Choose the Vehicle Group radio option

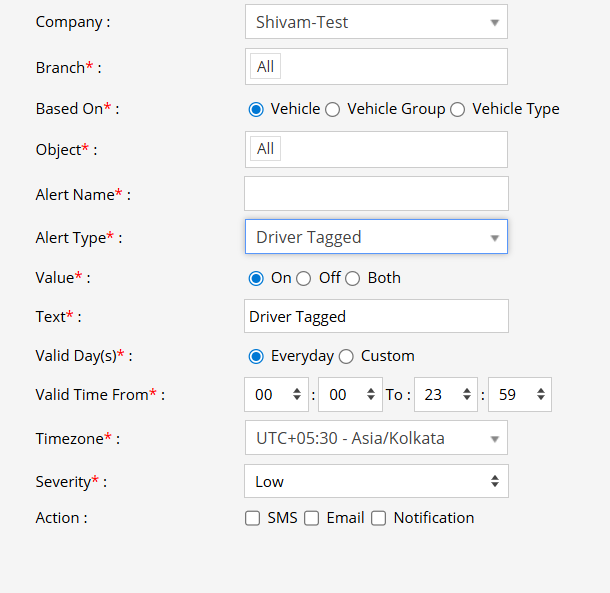tap(333, 110)
